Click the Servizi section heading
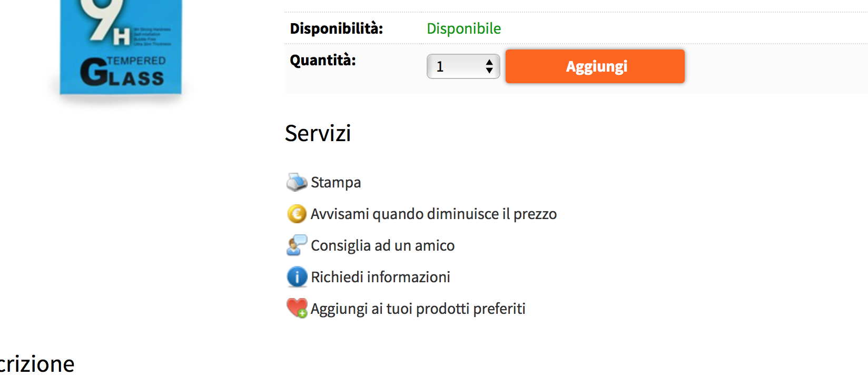 [318, 133]
